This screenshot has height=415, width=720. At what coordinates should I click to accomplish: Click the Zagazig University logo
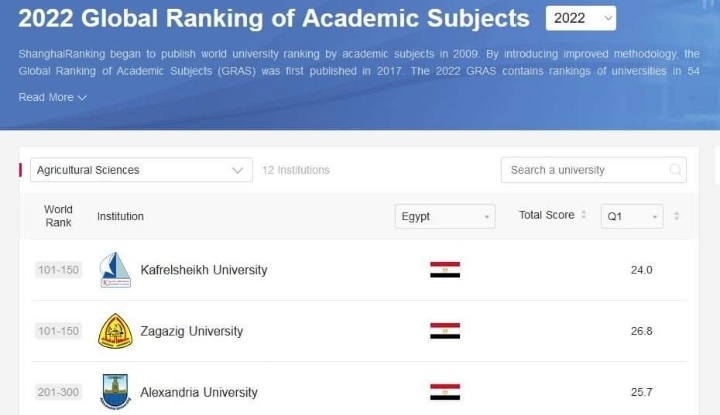(x=115, y=331)
